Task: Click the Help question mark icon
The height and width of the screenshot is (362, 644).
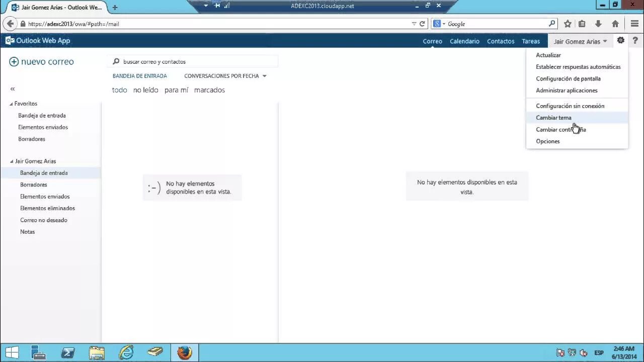Action: [x=635, y=41]
